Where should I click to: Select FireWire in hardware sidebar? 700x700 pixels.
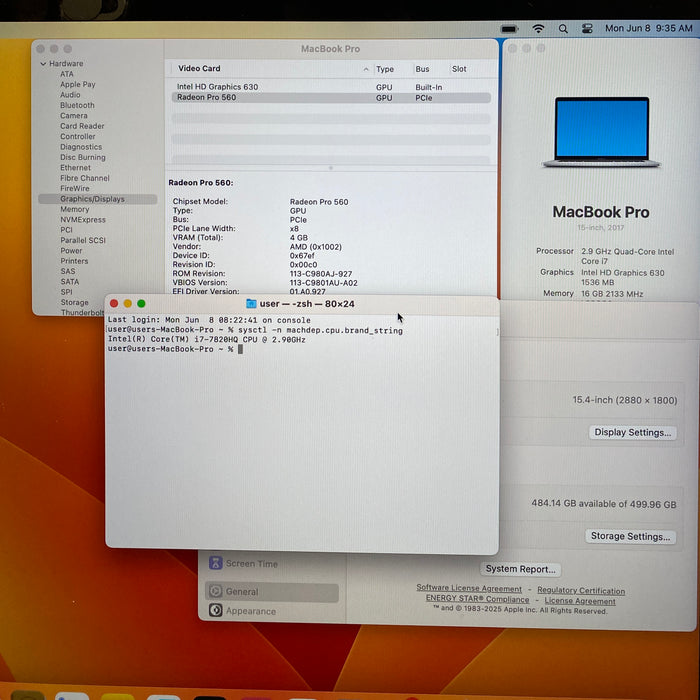[75, 188]
